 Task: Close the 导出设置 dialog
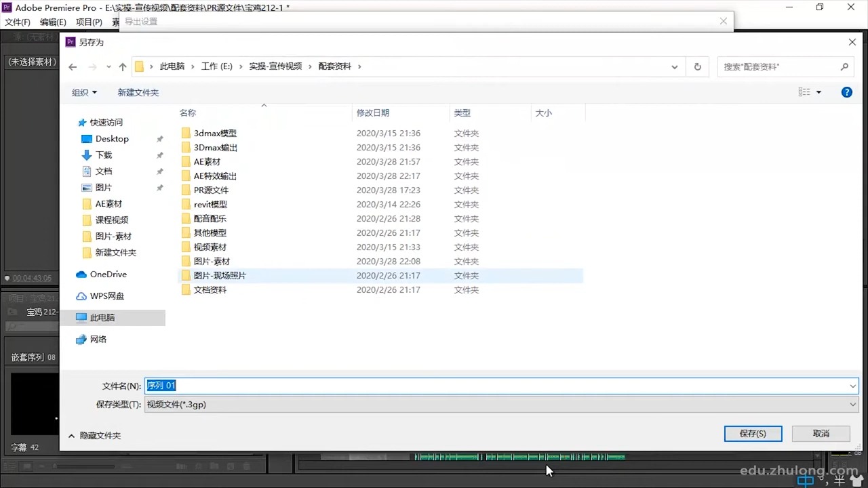723,21
